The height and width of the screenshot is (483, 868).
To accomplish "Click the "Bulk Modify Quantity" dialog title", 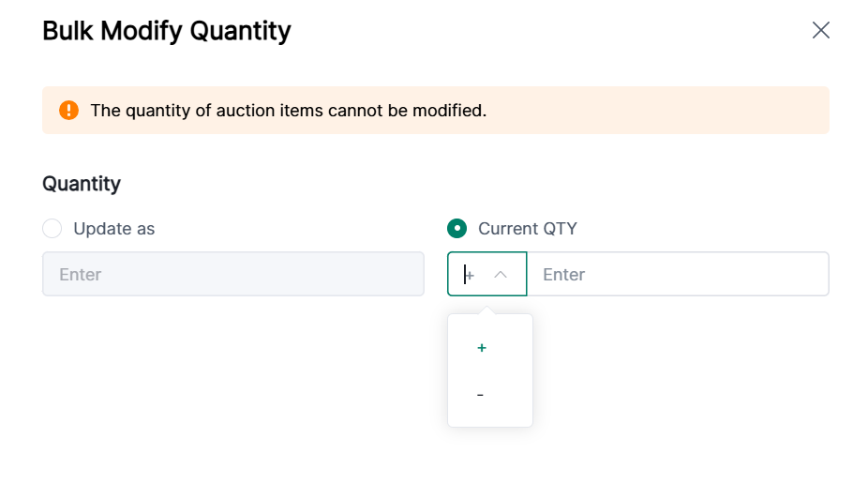I will 167,31.
